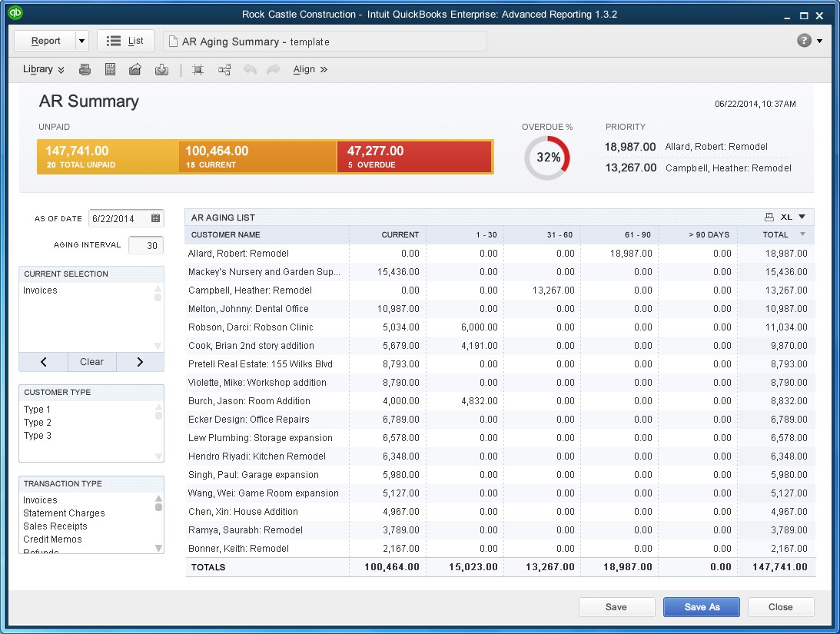This screenshot has width=840, height=634.
Task: Click the Close button
Action: click(x=781, y=607)
